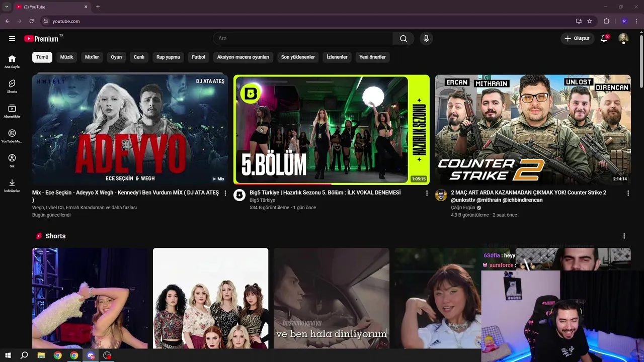The height and width of the screenshot is (362, 644).
Task: Open the browser extensions puzzle icon
Action: 607,21
